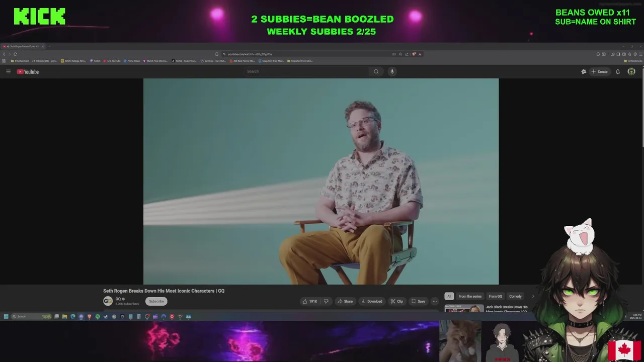Viewport: 644px width, 362px height.
Task: Click the Brave Rewards triangle icon
Action: 420,54
